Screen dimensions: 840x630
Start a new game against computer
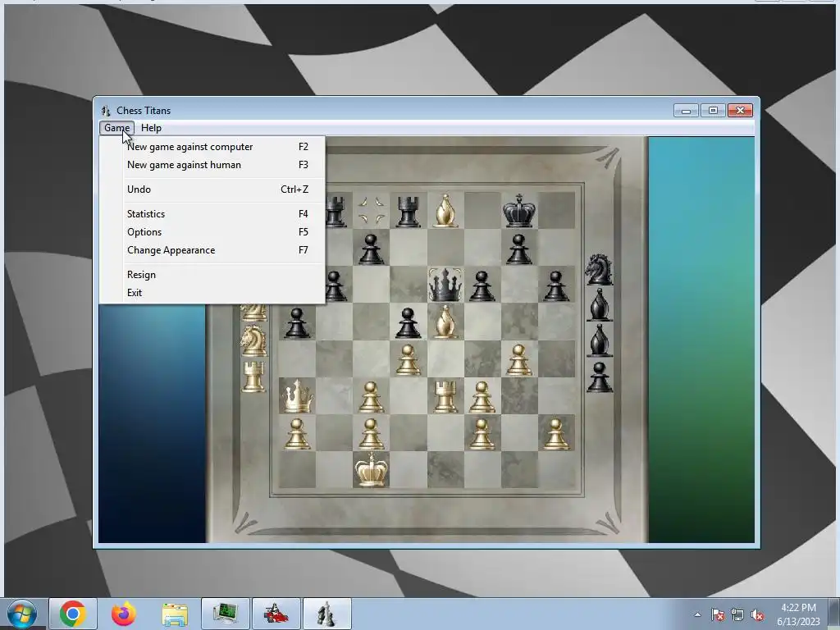pos(212,147)
